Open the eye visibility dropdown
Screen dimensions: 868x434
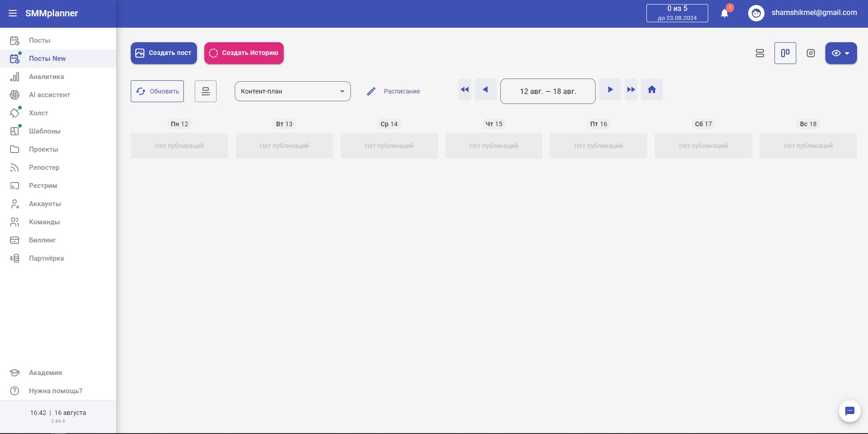point(841,53)
